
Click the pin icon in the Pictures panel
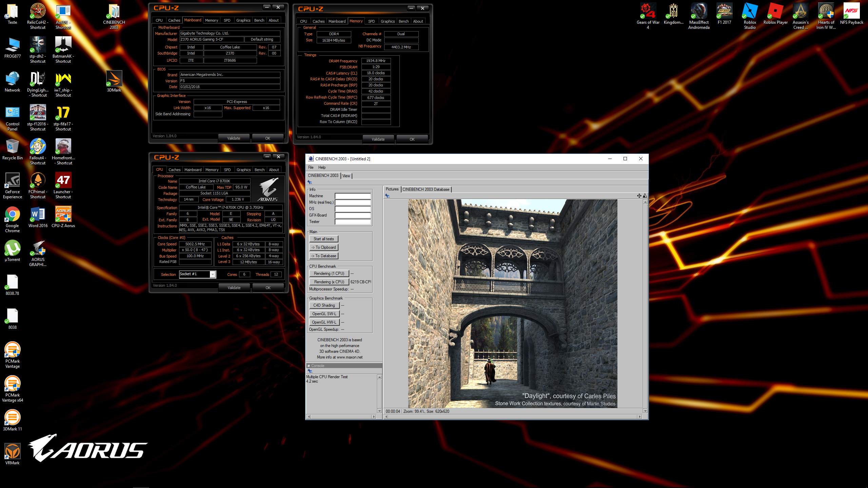tap(387, 196)
